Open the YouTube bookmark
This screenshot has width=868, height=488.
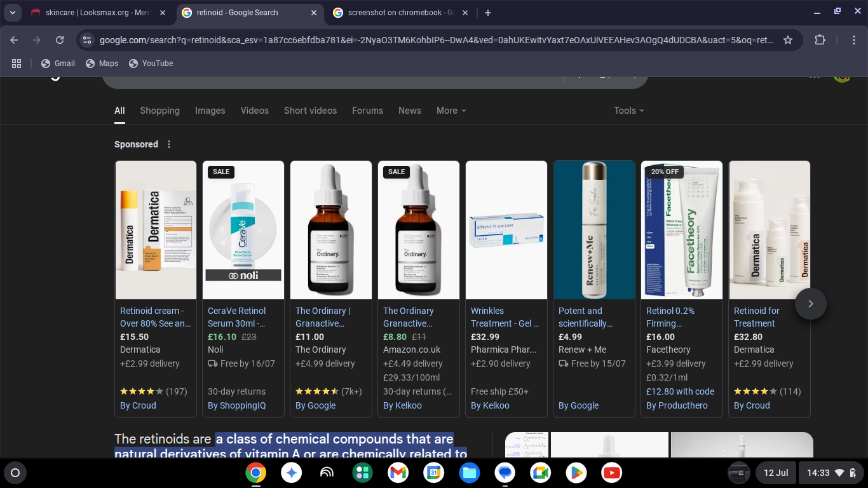[151, 64]
